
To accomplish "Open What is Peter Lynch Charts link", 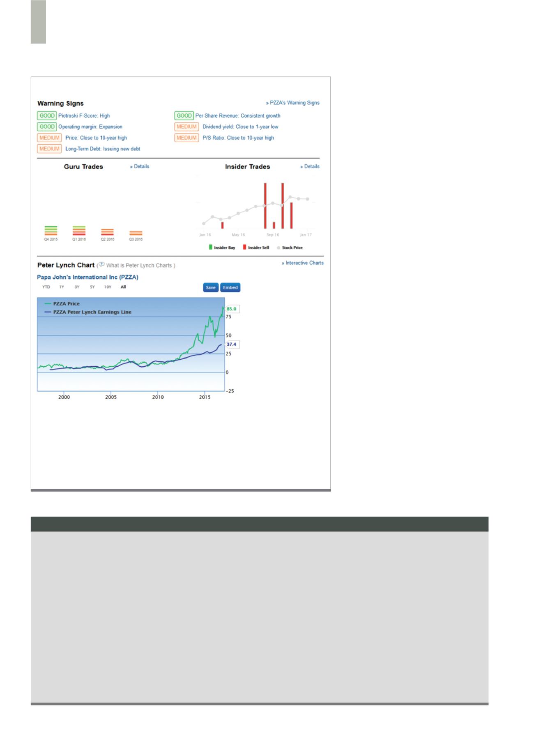I will [139, 266].
